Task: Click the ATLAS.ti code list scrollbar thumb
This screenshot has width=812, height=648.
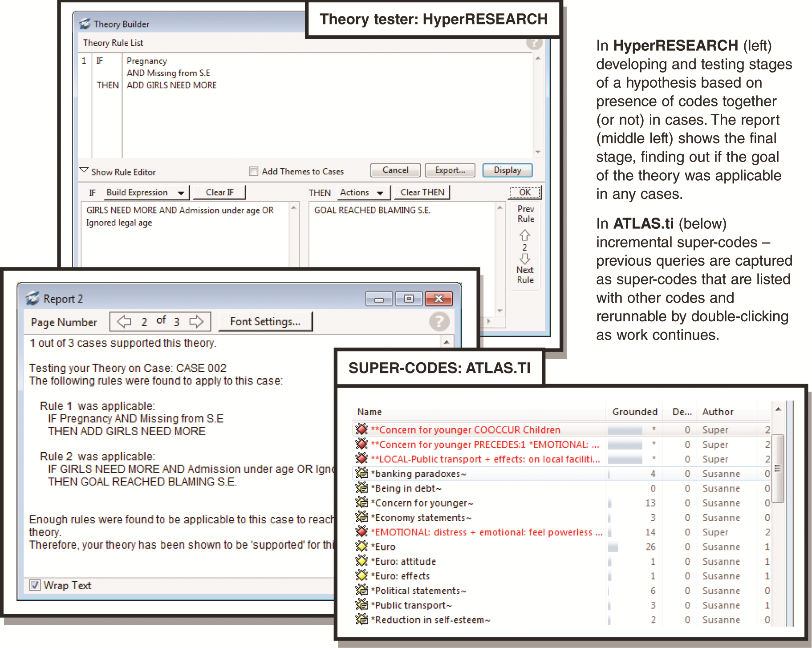Action: coord(778,468)
